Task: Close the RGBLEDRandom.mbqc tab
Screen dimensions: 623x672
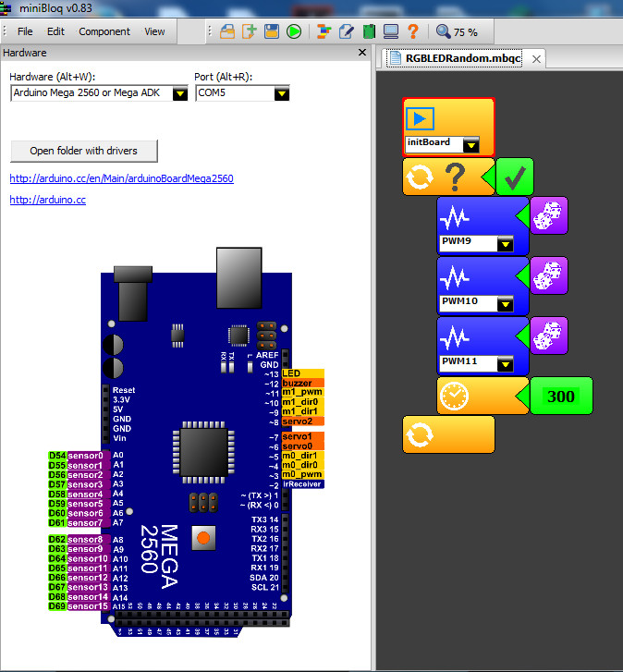Action: 536,59
